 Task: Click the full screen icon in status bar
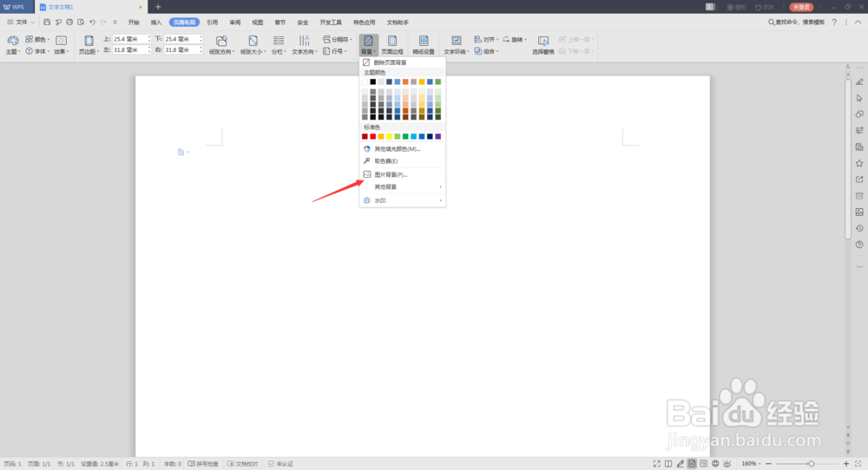(656, 464)
